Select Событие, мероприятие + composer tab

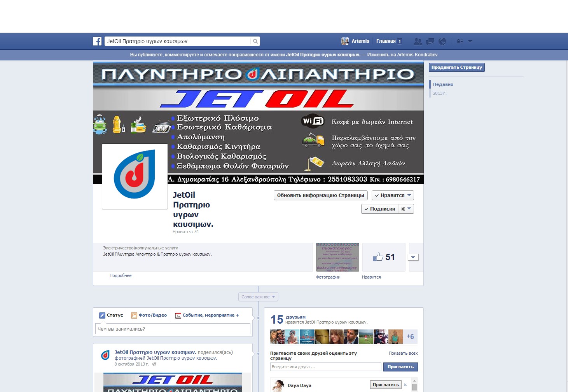pos(207,315)
